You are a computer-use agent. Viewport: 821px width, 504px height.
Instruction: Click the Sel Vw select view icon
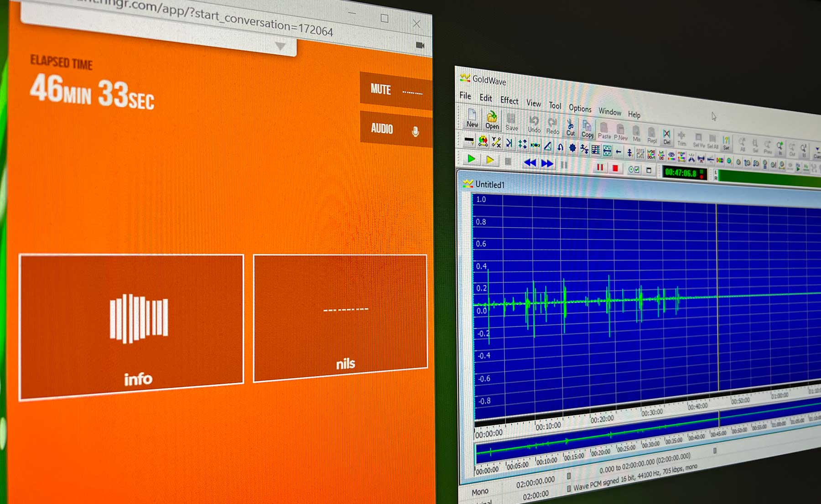pyautogui.click(x=698, y=140)
